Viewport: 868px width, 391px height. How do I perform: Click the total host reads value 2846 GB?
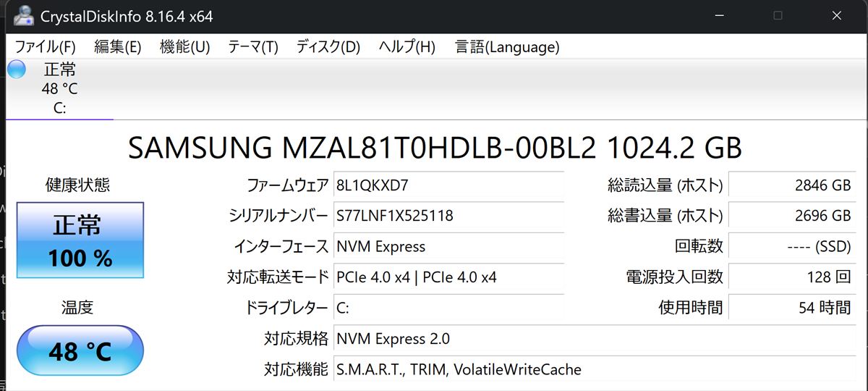pos(793,185)
